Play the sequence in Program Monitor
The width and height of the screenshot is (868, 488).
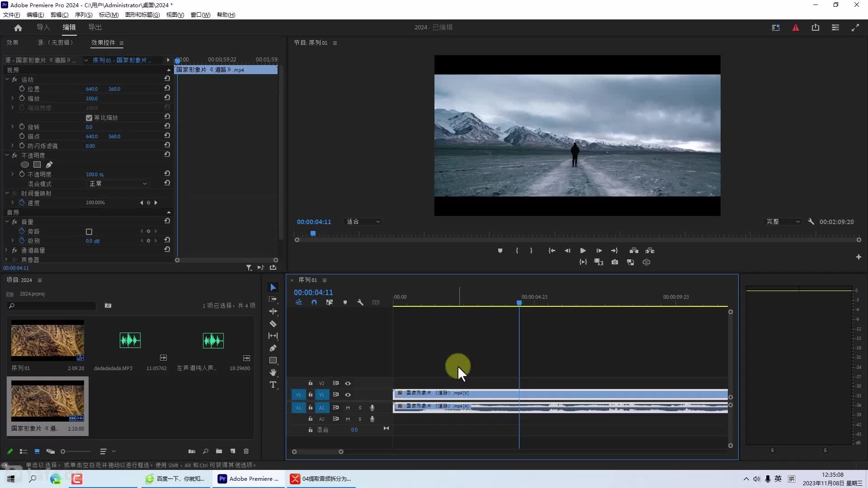[x=583, y=251]
